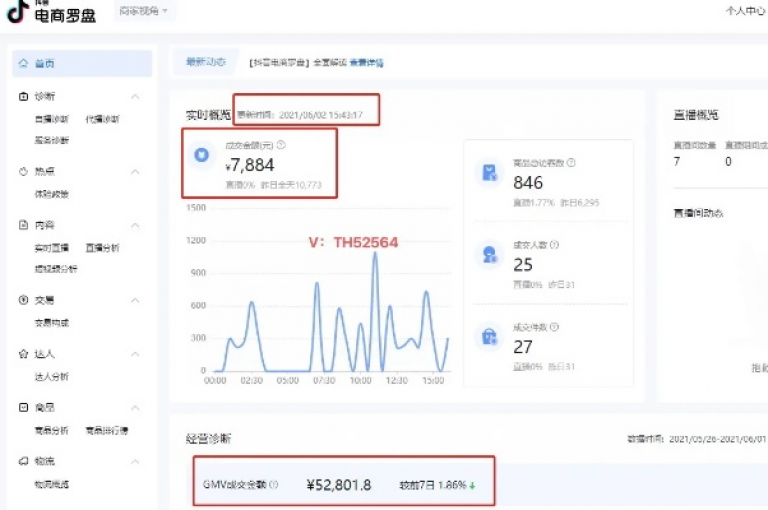Image resolution: width=768 pixels, height=510 pixels.
Task: Click the Douyin logo icon
Action: pyautogui.click(x=18, y=11)
